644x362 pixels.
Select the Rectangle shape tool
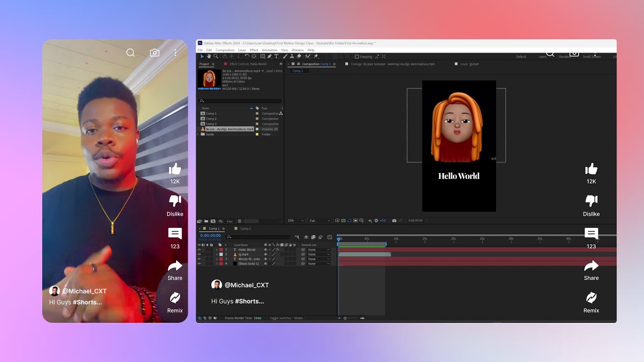[263, 56]
